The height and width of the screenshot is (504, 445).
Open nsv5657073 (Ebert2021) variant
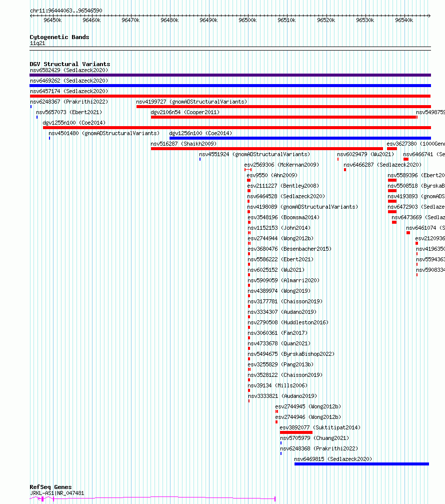[69, 112]
